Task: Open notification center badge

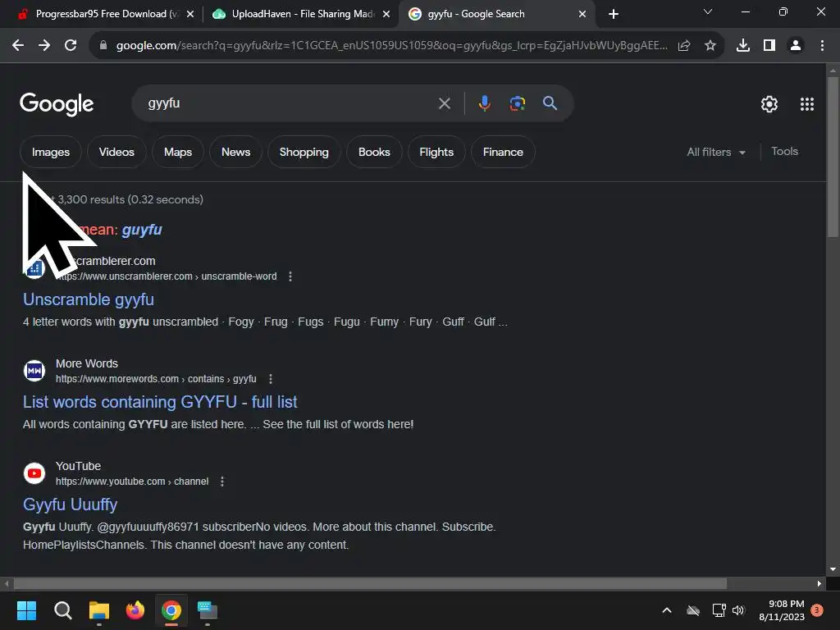Action: [817, 609]
